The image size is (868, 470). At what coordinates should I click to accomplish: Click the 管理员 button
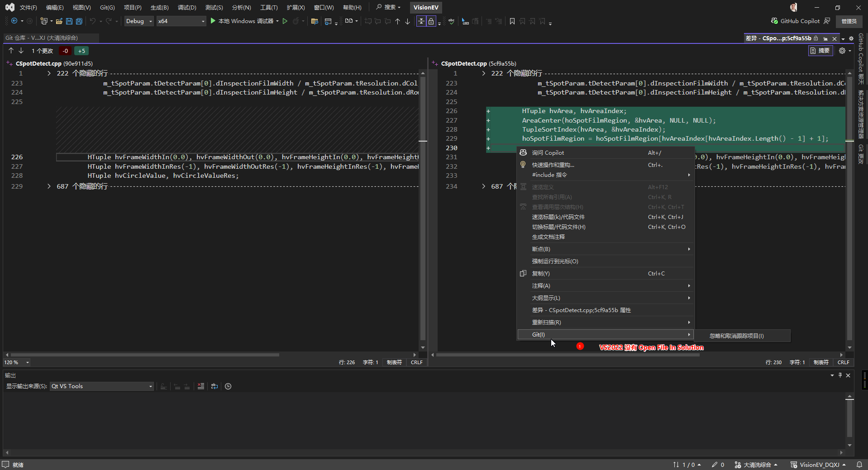pos(849,21)
